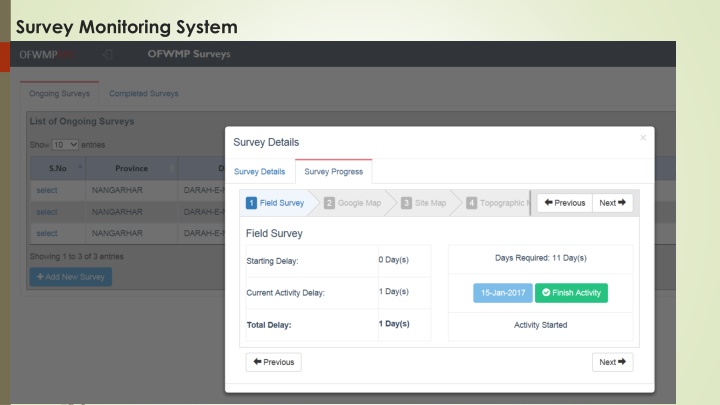The height and width of the screenshot is (405, 720).
Task: Click the bottom Previous arrow button
Action: click(x=273, y=362)
